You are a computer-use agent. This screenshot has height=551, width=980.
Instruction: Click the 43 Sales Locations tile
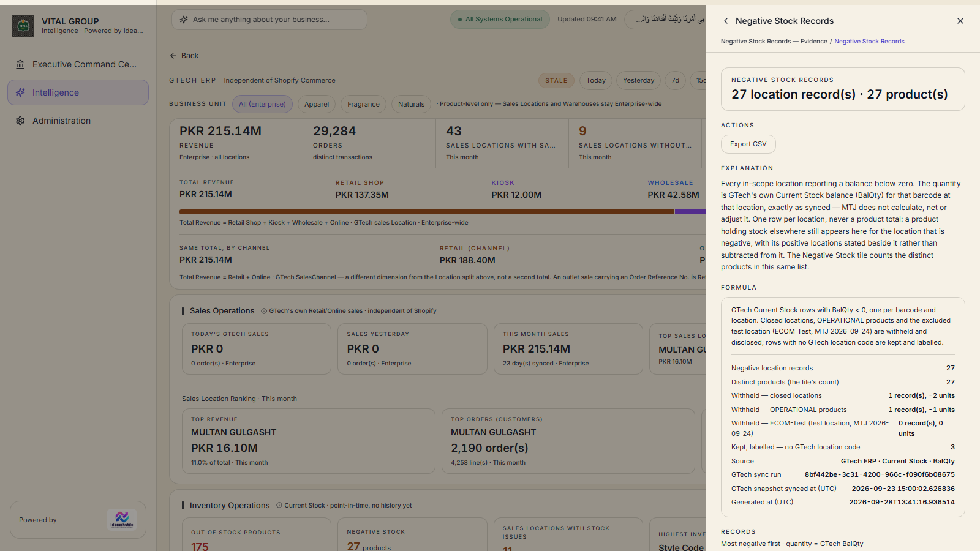pyautogui.click(x=502, y=143)
